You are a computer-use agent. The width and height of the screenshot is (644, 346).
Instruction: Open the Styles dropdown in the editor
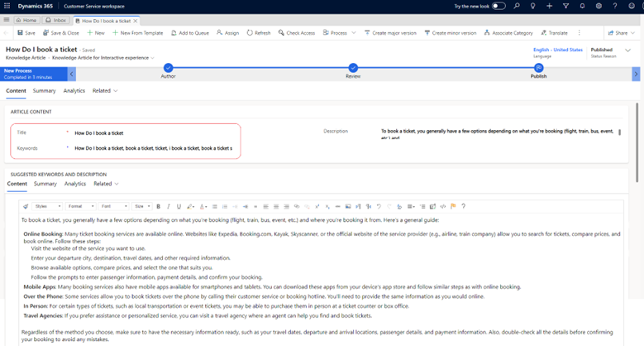pyautogui.click(x=47, y=207)
